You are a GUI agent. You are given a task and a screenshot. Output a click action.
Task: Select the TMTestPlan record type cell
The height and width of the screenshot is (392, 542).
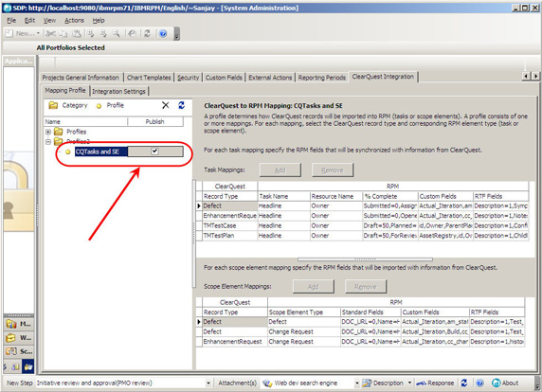coord(230,236)
